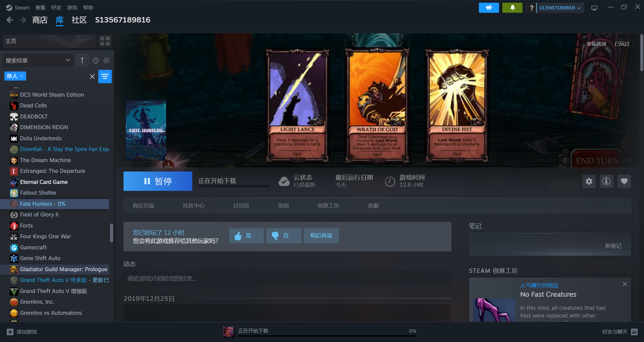Open the 社区 community tab
The image size is (644, 342).
(x=79, y=20)
